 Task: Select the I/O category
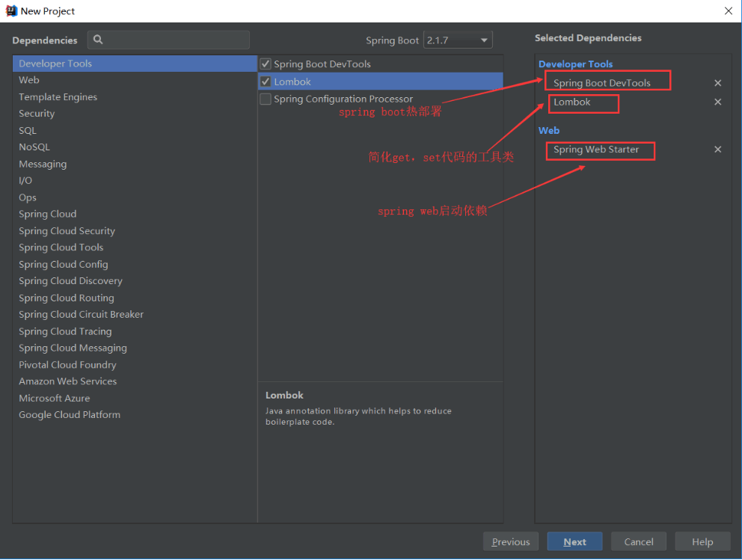tap(135, 181)
